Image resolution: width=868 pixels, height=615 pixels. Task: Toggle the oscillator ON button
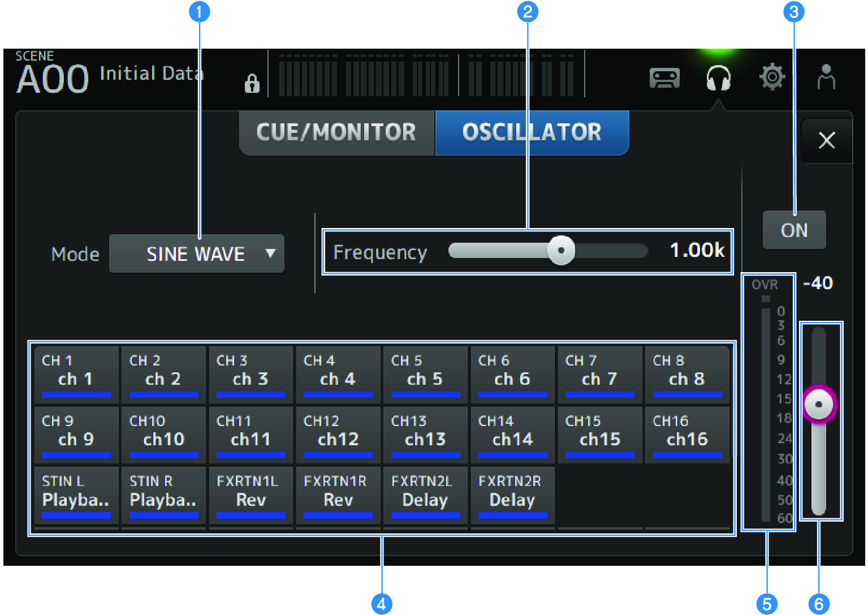pos(794,230)
